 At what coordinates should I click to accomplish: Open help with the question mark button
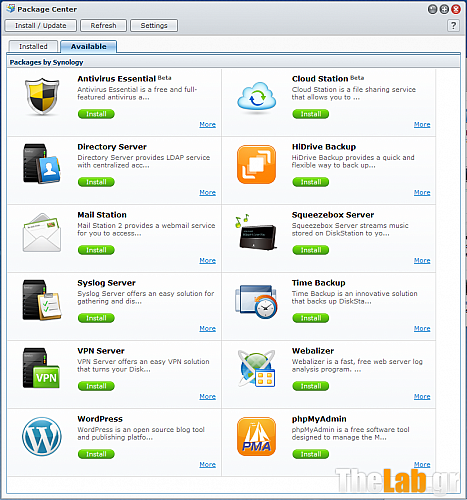pos(453,25)
